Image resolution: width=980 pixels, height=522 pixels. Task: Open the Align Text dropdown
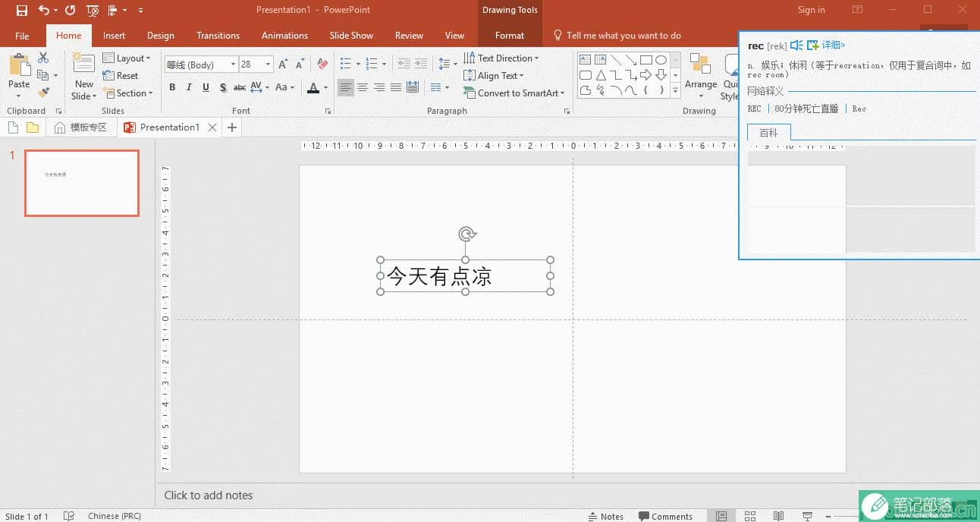tap(494, 76)
